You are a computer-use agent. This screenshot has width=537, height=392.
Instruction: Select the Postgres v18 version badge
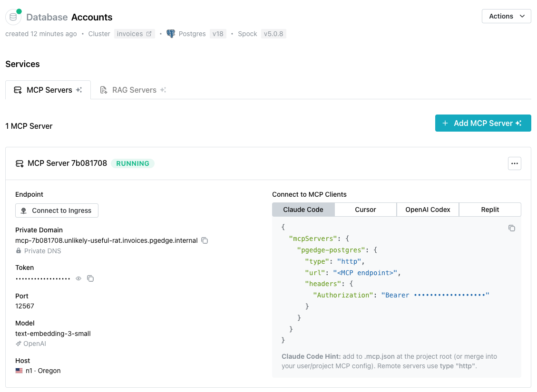pyautogui.click(x=218, y=34)
